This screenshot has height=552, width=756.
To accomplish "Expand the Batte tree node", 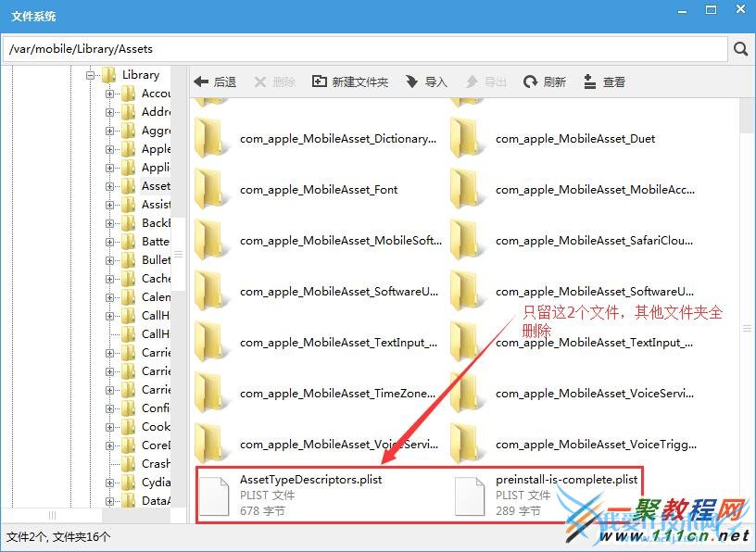I will (109, 242).
